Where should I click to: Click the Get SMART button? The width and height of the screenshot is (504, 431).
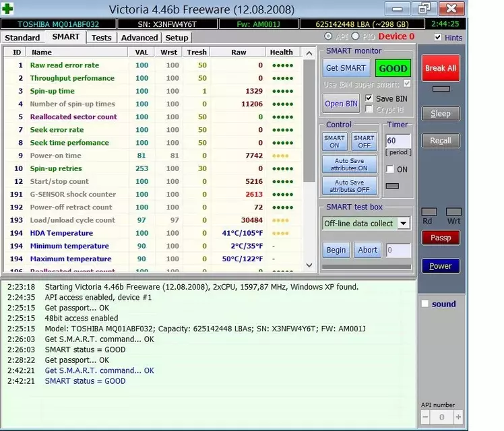point(346,68)
